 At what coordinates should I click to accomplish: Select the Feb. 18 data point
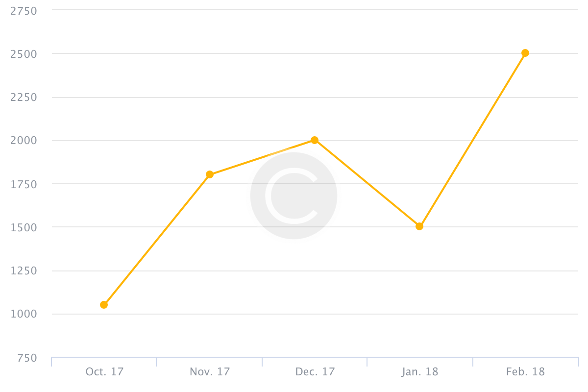coord(525,53)
